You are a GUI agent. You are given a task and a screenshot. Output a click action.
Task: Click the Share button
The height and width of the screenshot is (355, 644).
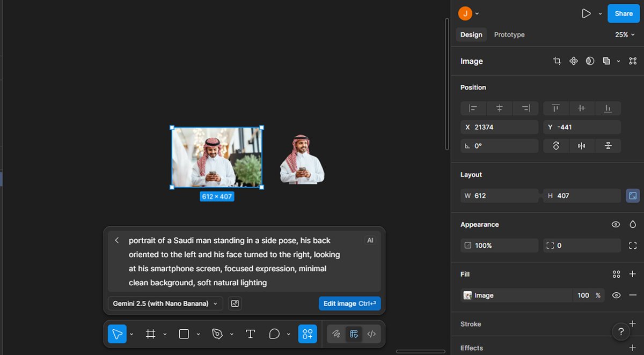(x=624, y=13)
